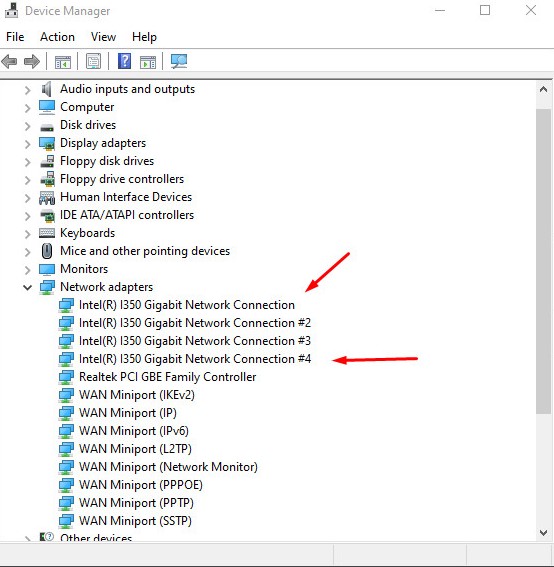Screen dimensions: 554x567
Task: Click the scrollbar up arrow
Action: point(543,89)
